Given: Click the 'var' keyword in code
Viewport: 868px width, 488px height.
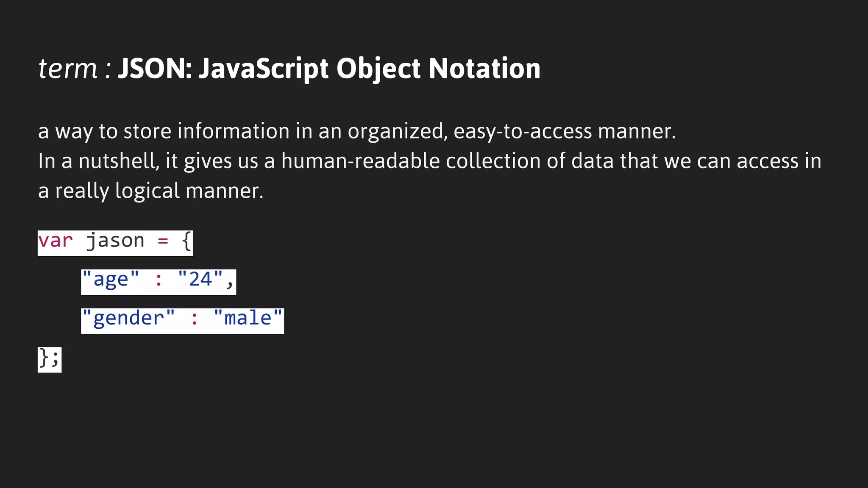Looking at the screenshot, I should (56, 241).
